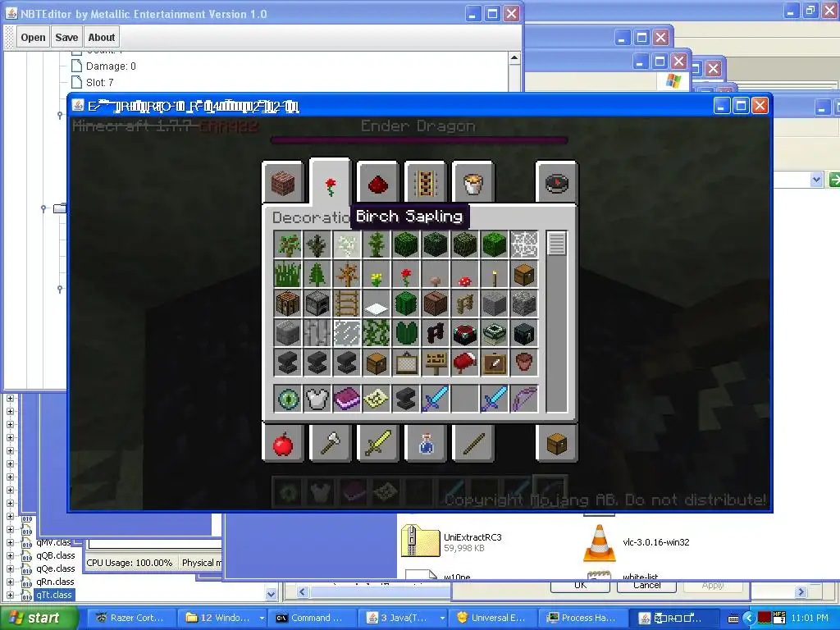Expand the qTt.class tree node
This screenshot has height=630, width=840.
coord(10,595)
